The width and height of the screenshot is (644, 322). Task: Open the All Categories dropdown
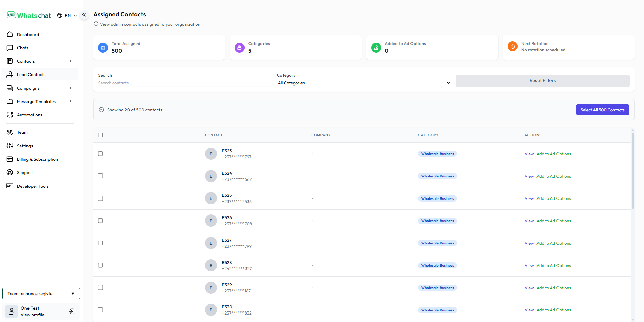click(x=364, y=83)
